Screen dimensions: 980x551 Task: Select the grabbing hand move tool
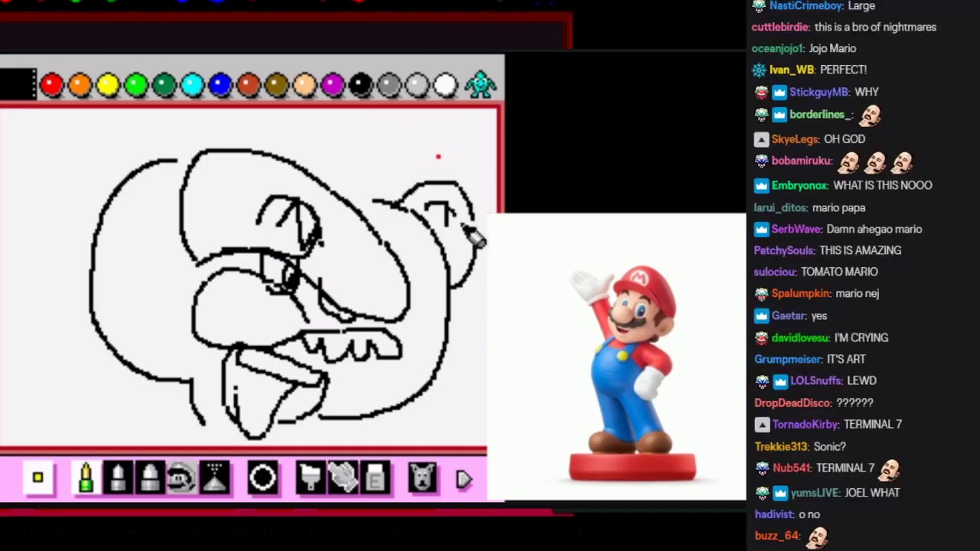[x=343, y=479]
